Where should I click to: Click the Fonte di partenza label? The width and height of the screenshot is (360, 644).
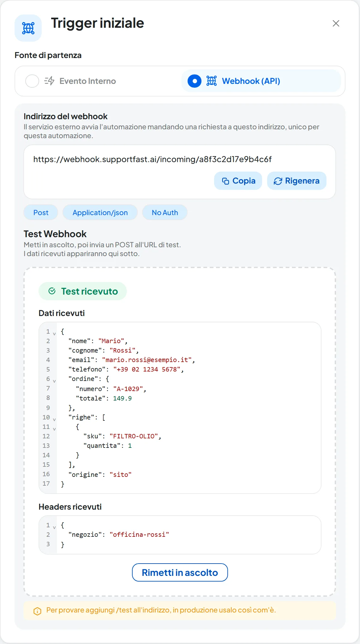(48, 55)
